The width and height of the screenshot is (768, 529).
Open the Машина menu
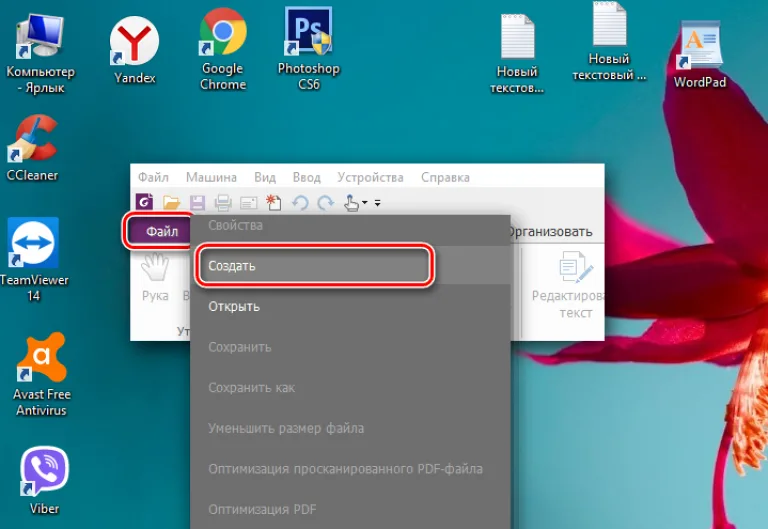click(x=211, y=177)
